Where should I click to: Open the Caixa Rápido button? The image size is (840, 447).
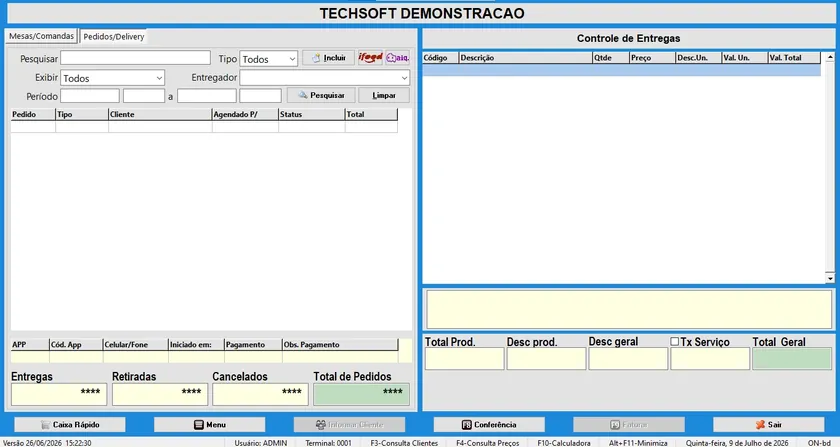click(x=70, y=424)
